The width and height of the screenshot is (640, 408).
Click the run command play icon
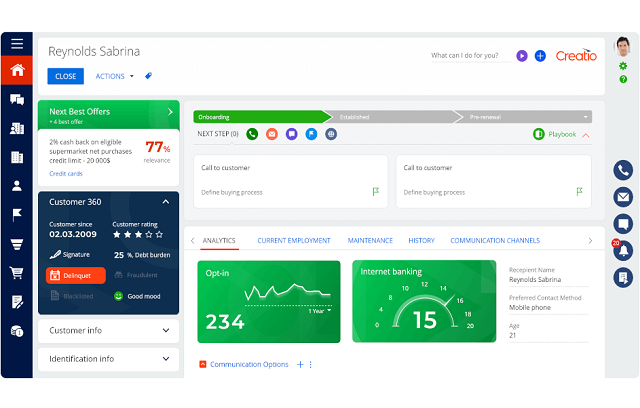pos(521,56)
